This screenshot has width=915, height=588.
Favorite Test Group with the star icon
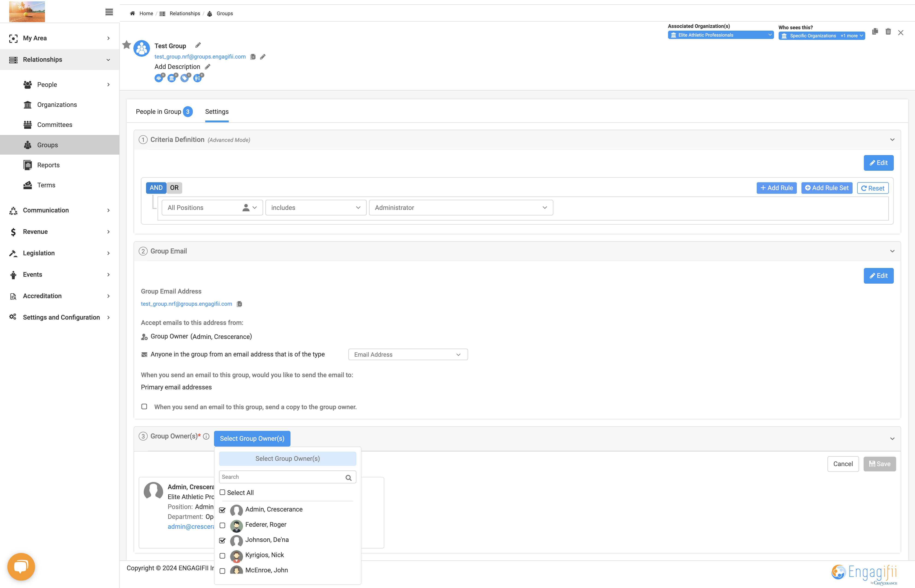(127, 45)
